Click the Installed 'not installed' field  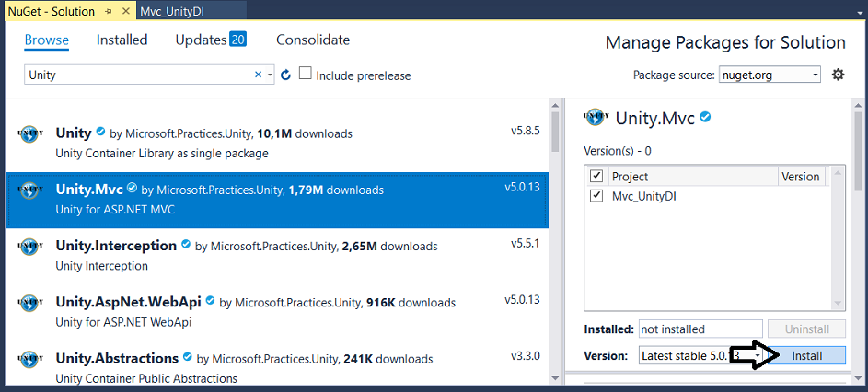(x=700, y=329)
